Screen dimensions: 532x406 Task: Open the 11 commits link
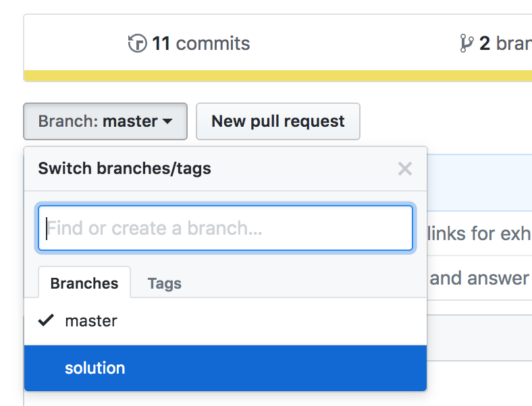pyautogui.click(x=189, y=43)
